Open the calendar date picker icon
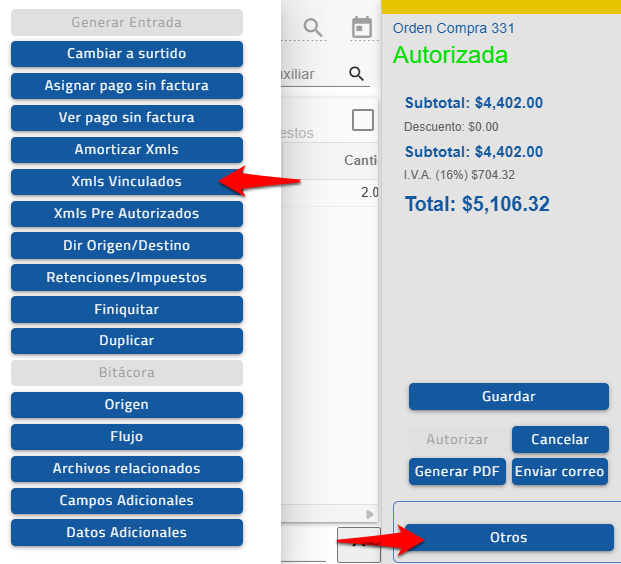621x564 pixels. pyautogui.click(x=362, y=27)
